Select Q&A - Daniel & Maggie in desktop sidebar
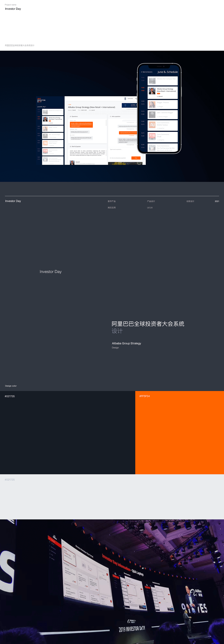Image resolution: width=224 pixels, height=644 pixels. coord(53,136)
